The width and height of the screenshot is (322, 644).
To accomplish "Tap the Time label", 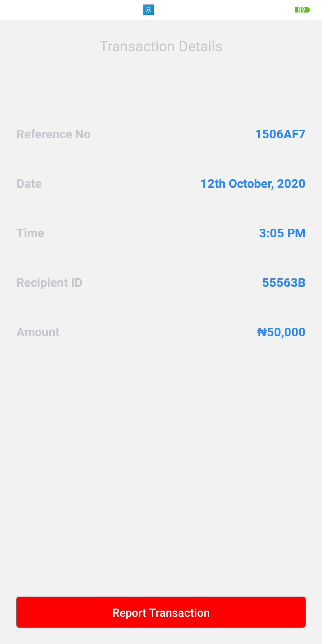I will click(30, 233).
